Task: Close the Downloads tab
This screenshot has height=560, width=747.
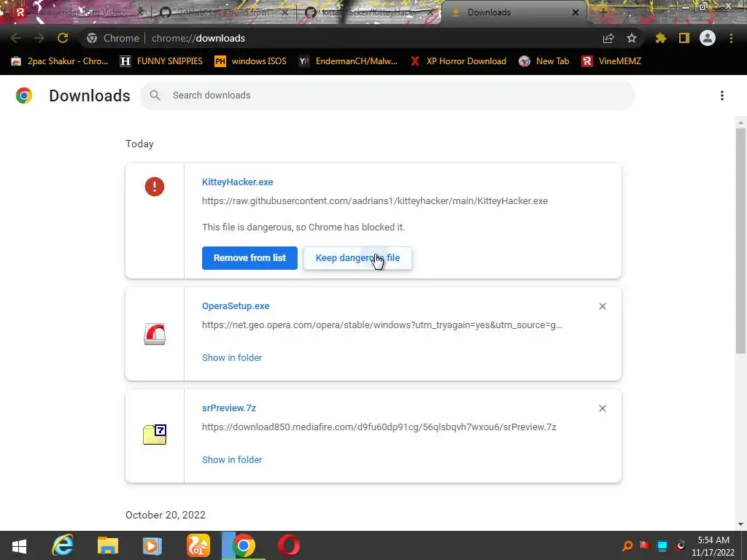Action: click(x=576, y=12)
